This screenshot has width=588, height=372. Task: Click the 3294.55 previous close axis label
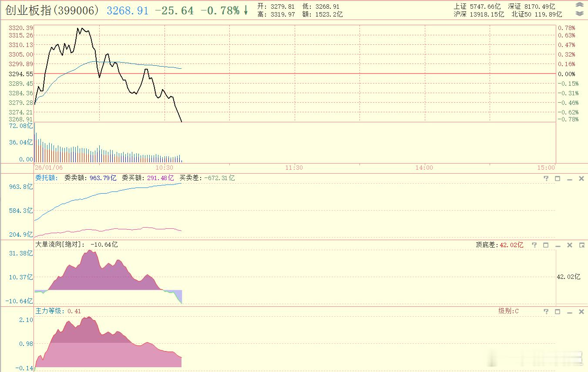coord(21,74)
